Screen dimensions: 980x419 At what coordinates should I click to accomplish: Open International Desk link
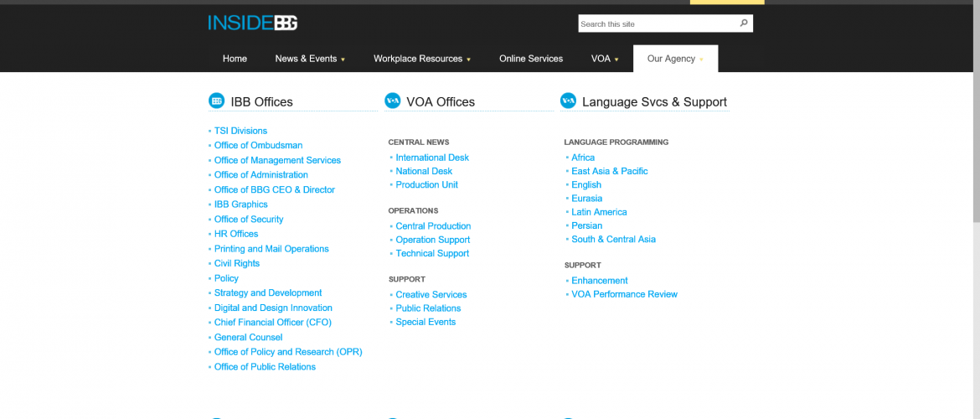coord(432,158)
